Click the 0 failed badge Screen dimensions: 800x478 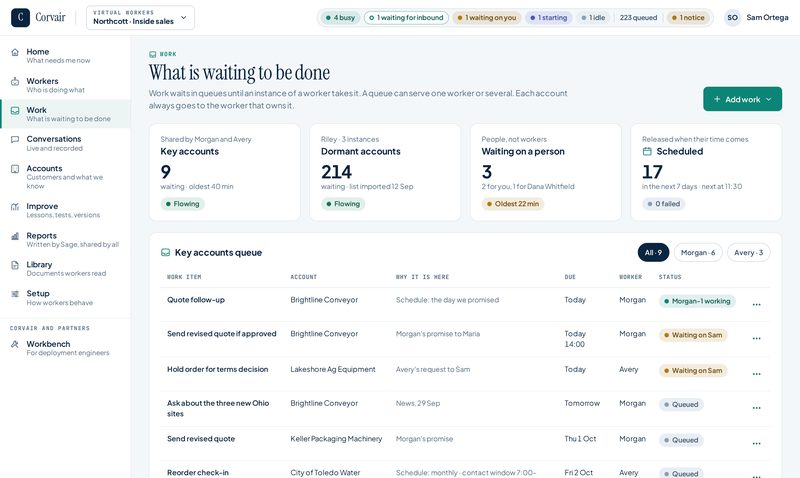664,204
